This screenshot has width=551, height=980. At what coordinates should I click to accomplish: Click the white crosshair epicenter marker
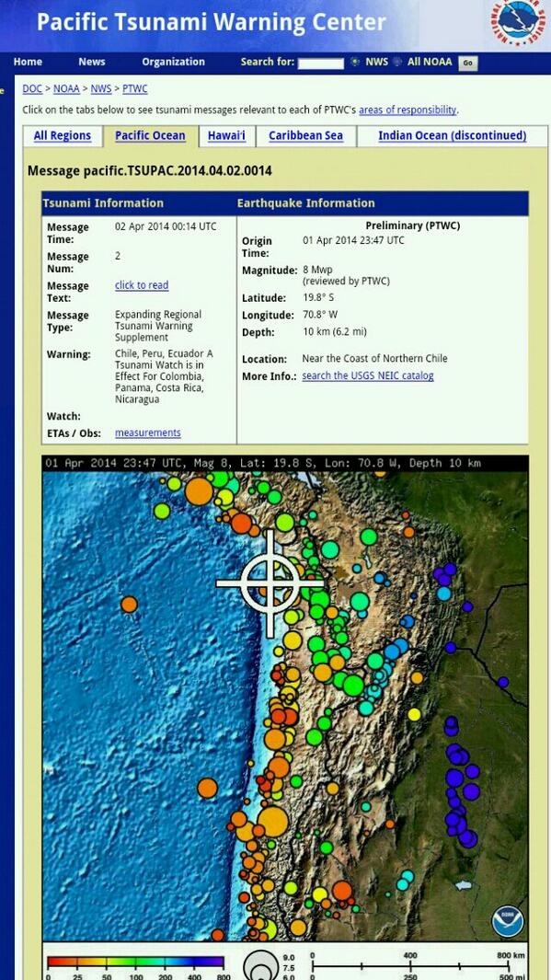click(x=270, y=583)
